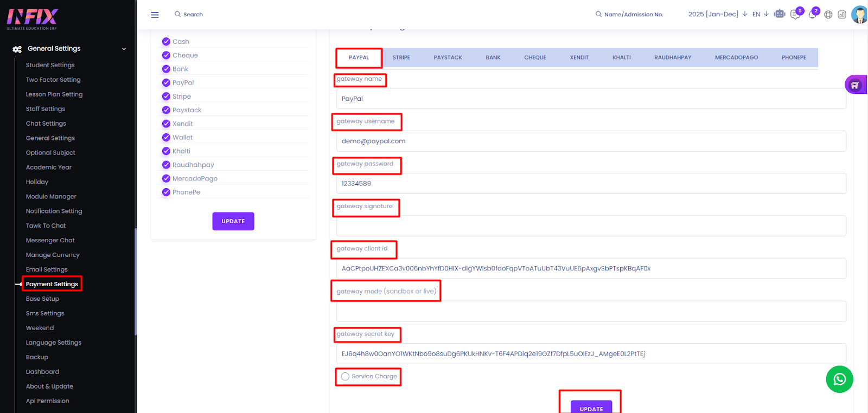Uncheck the Paystack payment method
This screenshot has width=868, height=413.
[x=166, y=110]
